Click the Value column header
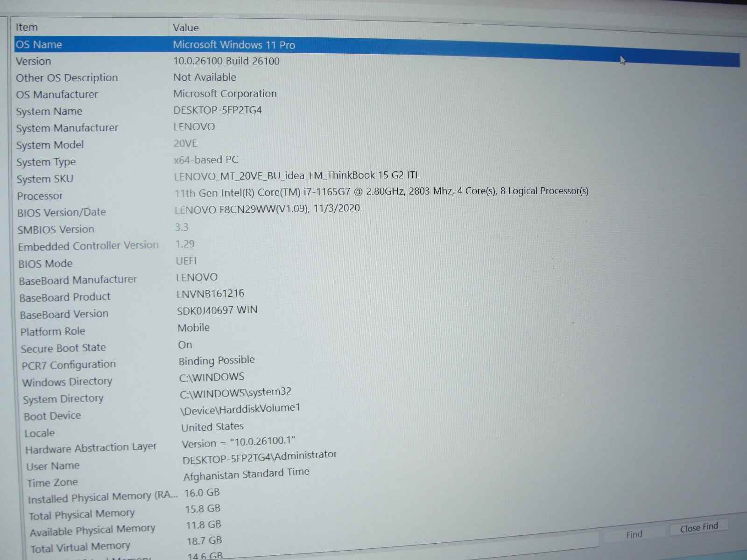747x560 pixels. click(186, 28)
